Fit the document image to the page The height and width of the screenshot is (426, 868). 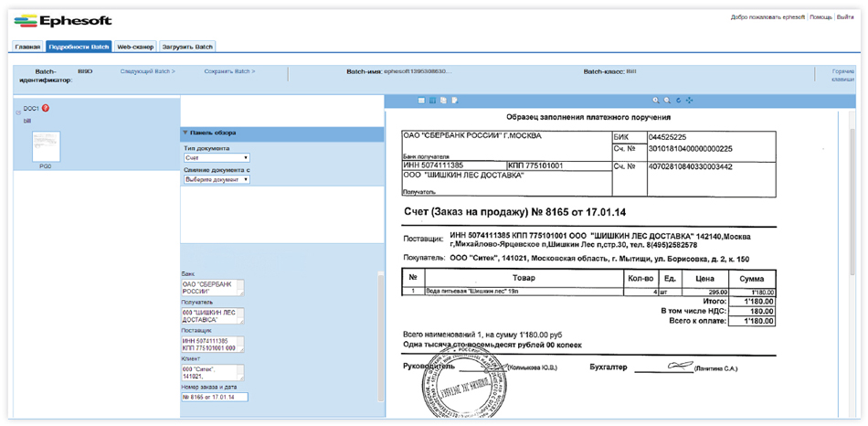(689, 101)
